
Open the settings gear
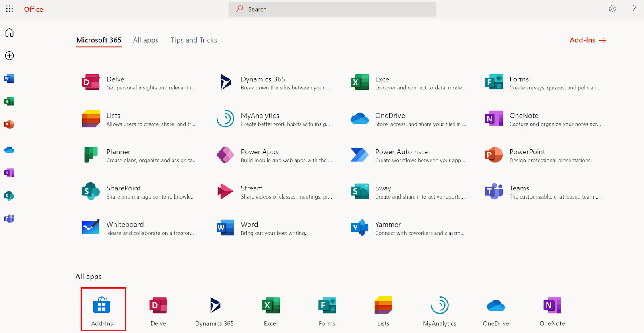click(612, 9)
